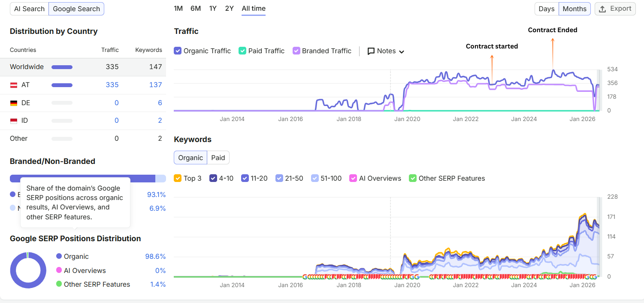Expand the Notes dropdown chevron
This screenshot has width=644, height=303.
[402, 52]
